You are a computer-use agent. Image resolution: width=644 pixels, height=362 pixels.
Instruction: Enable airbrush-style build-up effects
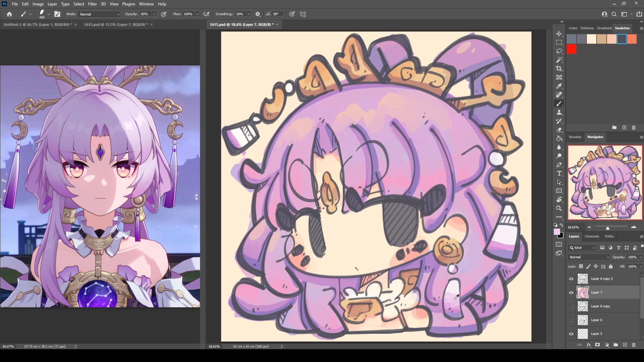coord(207,14)
